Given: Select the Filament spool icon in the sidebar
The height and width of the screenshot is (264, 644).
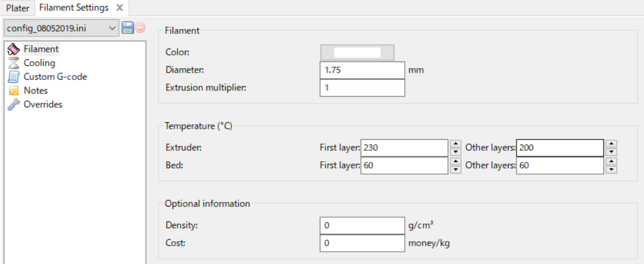Looking at the screenshot, I should point(14,49).
